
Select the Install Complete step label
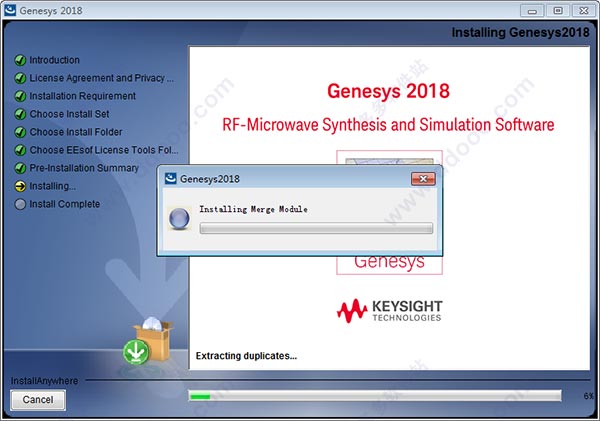pos(65,204)
